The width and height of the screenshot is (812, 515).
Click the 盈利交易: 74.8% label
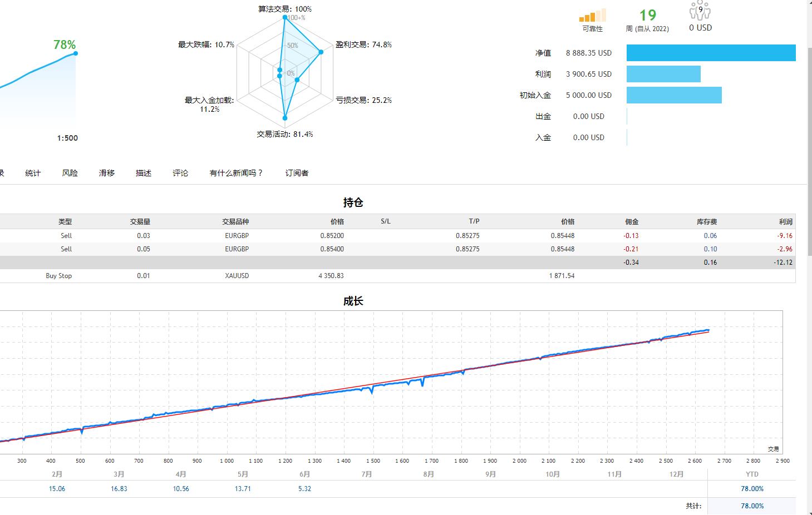click(363, 44)
